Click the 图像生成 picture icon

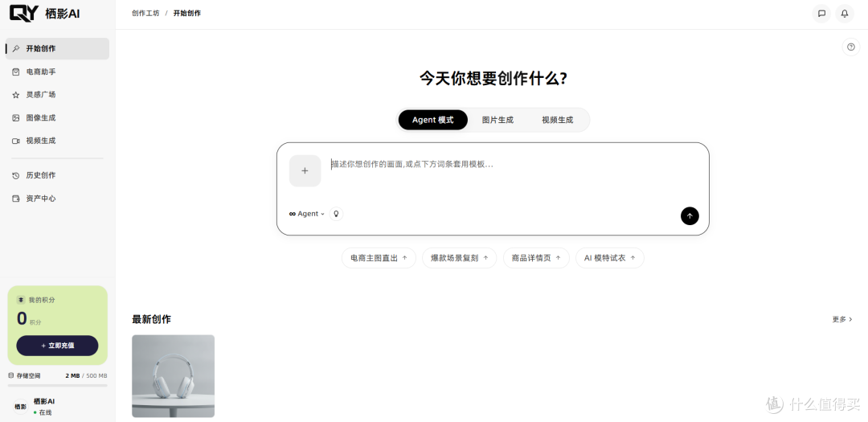[x=16, y=118]
